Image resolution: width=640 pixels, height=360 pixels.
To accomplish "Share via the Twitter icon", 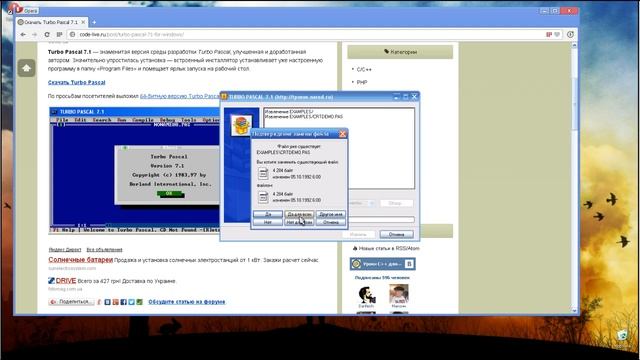I will [x=131, y=302].
